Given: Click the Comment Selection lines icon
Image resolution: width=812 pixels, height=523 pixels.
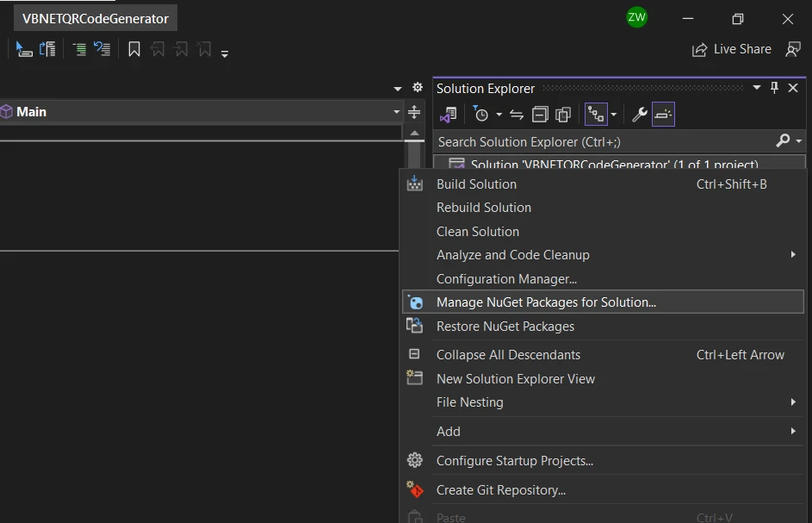Looking at the screenshot, I should [79, 50].
